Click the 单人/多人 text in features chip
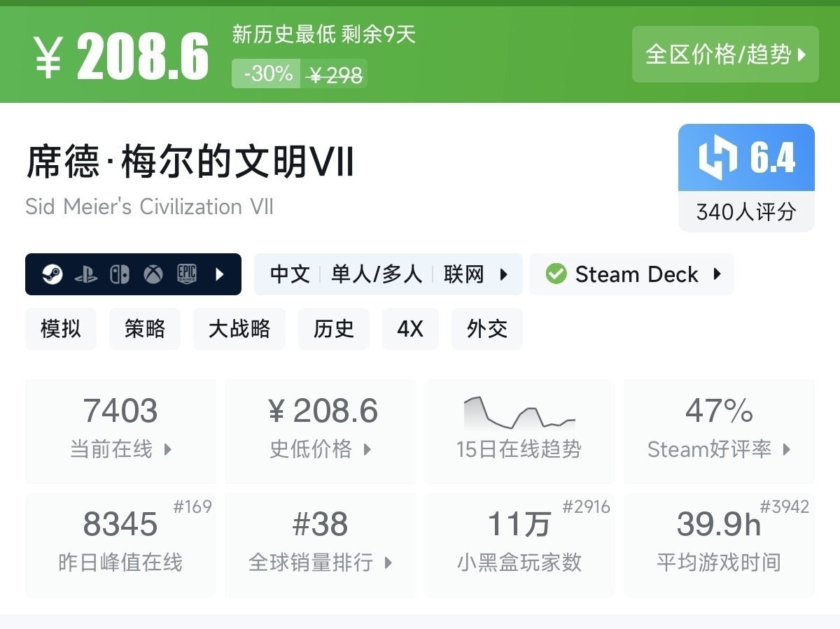840x629 pixels. [x=377, y=274]
